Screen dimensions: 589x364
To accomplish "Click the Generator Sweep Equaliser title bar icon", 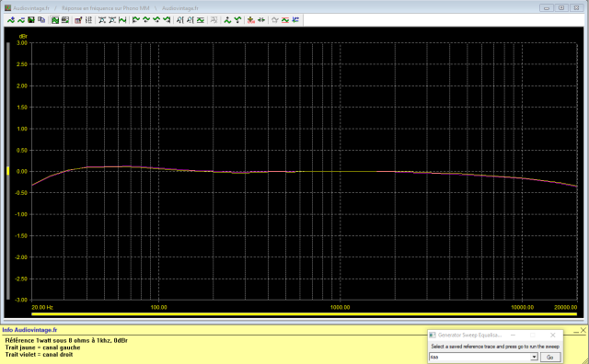I will tap(433, 336).
